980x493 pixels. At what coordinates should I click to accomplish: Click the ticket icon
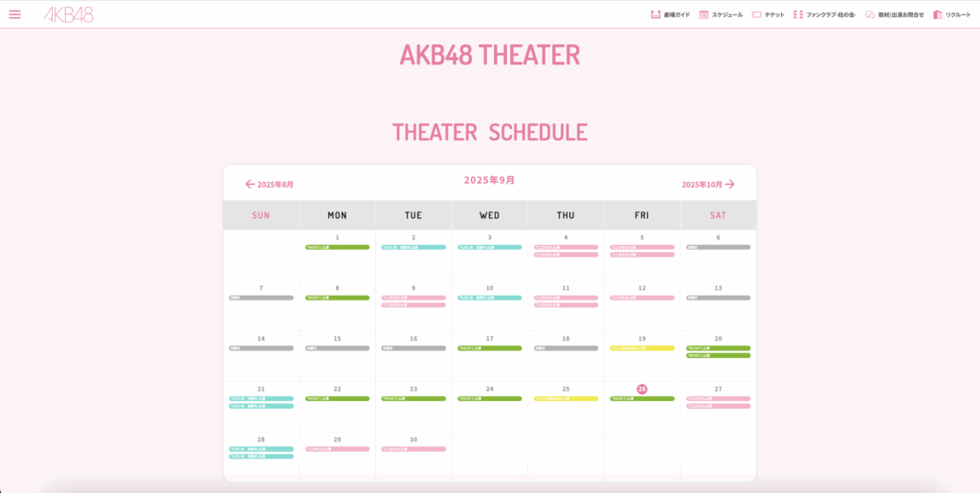pyautogui.click(x=757, y=14)
